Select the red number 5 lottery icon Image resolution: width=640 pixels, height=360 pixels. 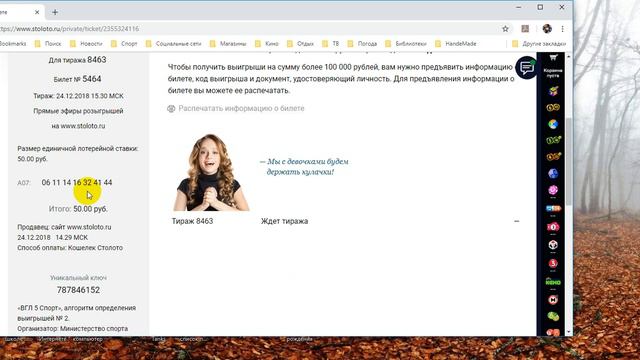(553, 263)
